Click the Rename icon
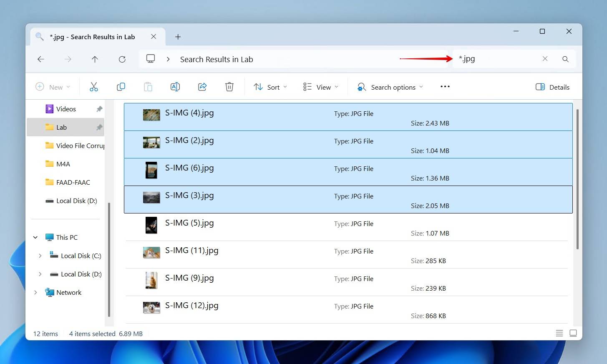607x364 pixels. click(175, 87)
